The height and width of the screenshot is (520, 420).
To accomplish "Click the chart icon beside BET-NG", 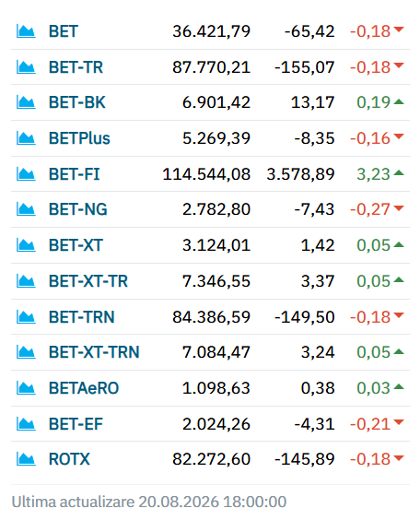I will point(26,209).
